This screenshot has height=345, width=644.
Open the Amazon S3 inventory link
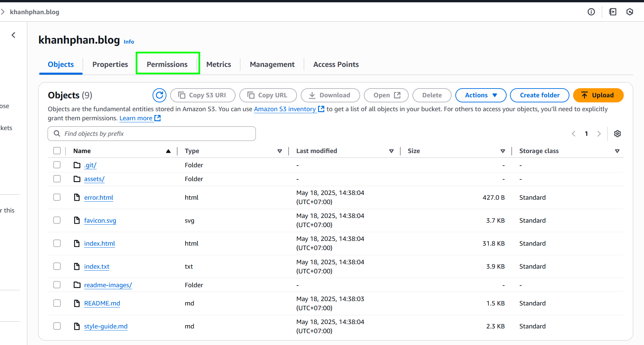point(285,109)
